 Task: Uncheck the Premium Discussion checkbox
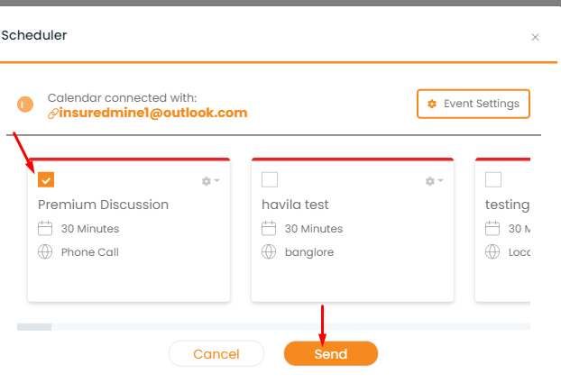point(46,179)
